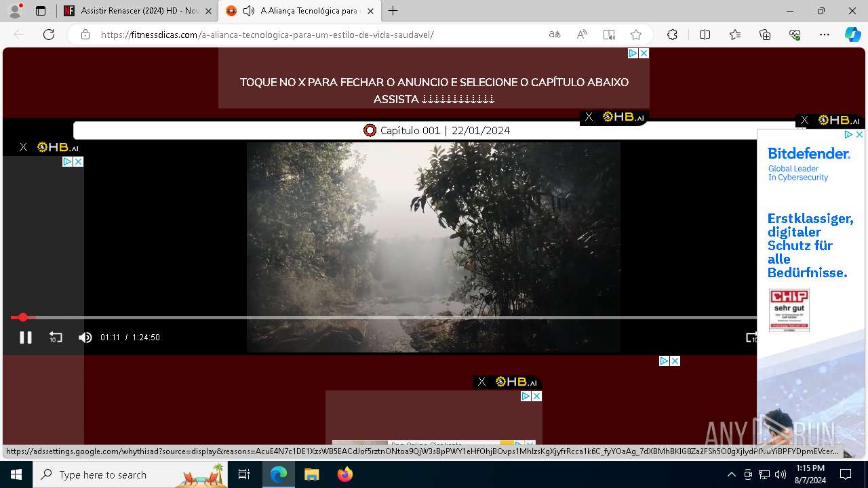
Task: Open Task View on the taskbar
Action: [x=244, y=474]
